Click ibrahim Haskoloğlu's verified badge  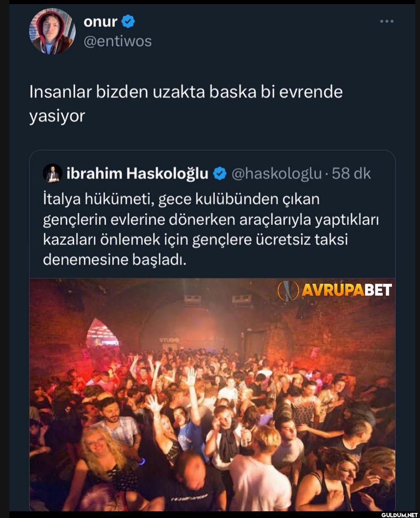click(x=220, y=174)
